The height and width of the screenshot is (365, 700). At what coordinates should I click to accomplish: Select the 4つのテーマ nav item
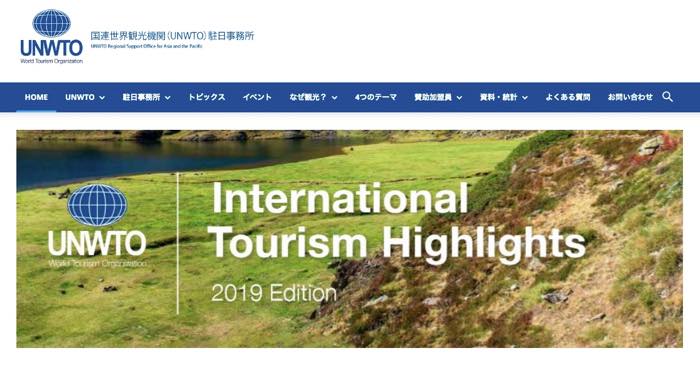pyautogui.click(x=375, y=97)
